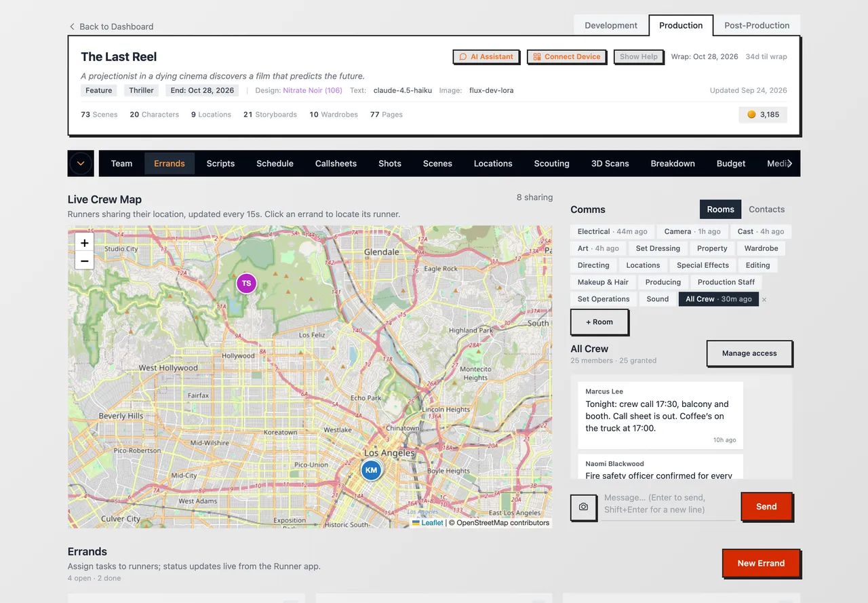Click the 20 Characters stat
Viewport: 868px width, 603px height.
[x=155, y=115]
